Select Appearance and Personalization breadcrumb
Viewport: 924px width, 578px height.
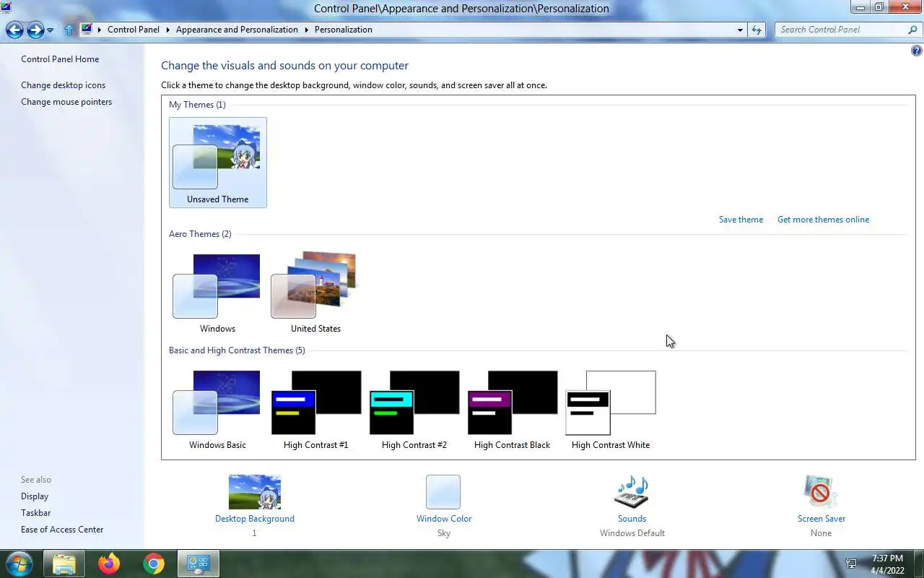point(237,30)
